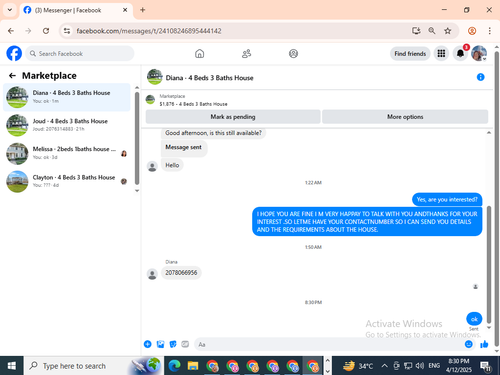500x375 pixels.
Task: Open File Explorer from taskbar
Action: click(193, 366)
